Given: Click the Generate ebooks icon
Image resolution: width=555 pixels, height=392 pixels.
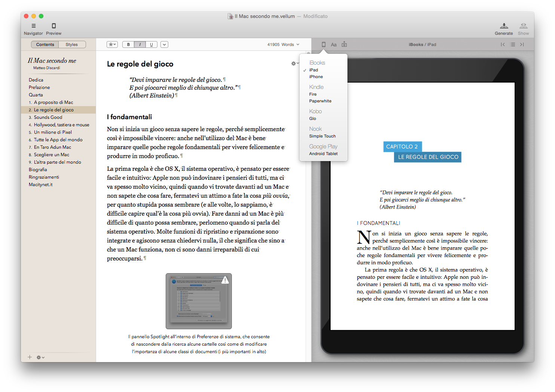Looking at the screenshot, I should (504, 26).
